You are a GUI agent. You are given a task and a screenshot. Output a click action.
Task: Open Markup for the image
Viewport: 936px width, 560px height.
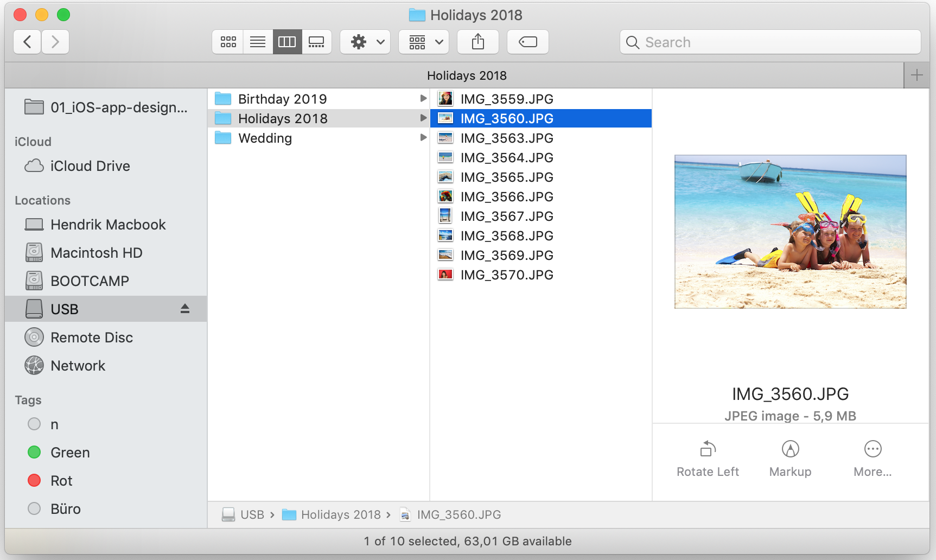tap(790, 459)
